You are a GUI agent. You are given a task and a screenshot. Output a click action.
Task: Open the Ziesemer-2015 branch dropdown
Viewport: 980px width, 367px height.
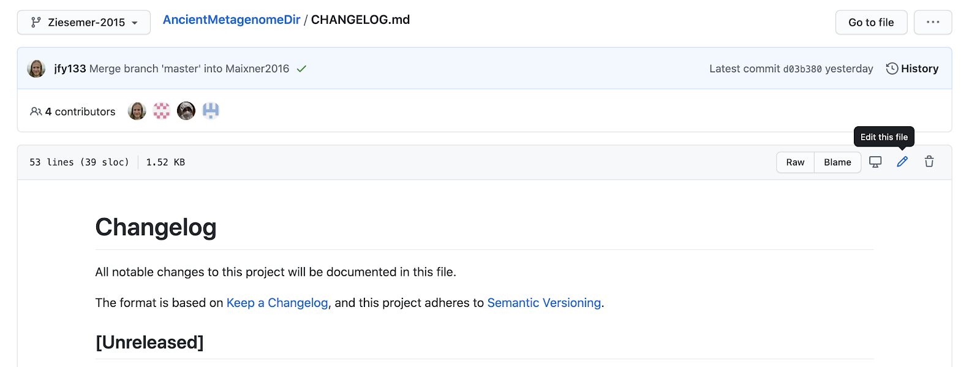[x=84, y=22]
